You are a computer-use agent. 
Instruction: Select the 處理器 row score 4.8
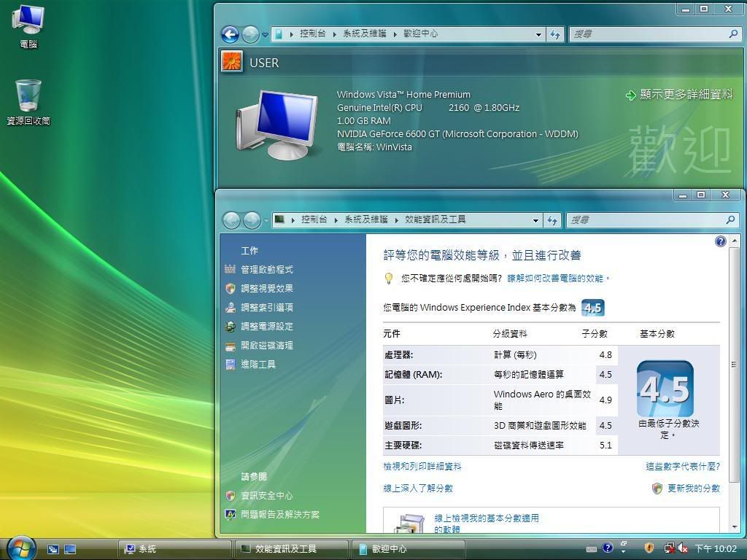pos(605,355)
